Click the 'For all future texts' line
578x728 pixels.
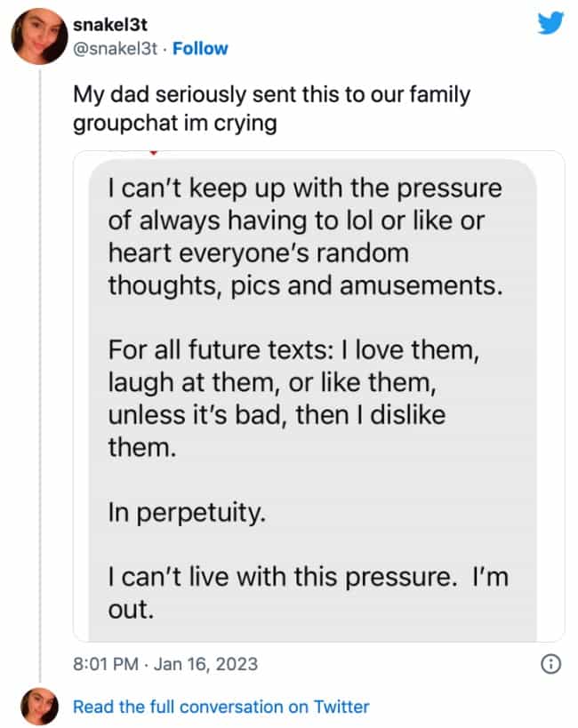click(294, 350)
